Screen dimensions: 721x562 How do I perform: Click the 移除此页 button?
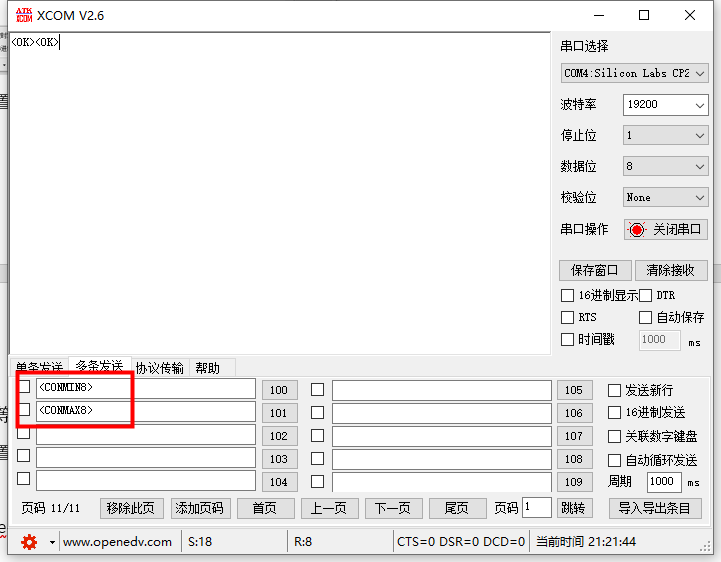click(132, 508)
